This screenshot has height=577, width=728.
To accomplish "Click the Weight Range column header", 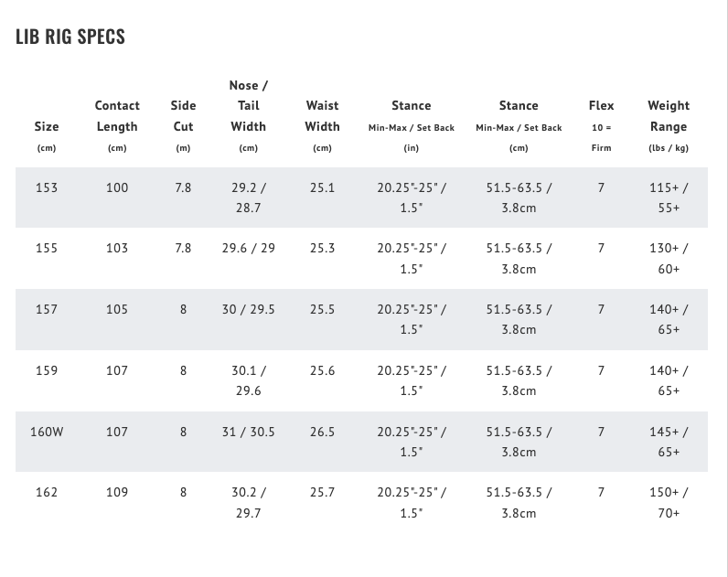I will tap(669, 116).
